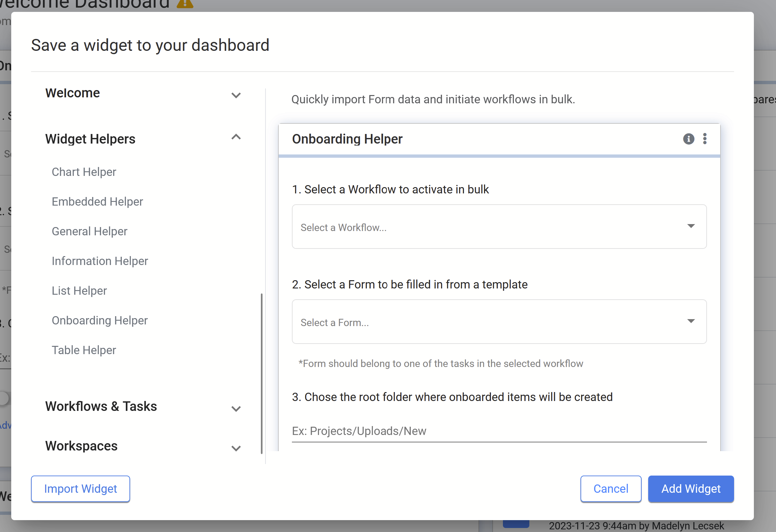The image size is (776, 532).
Task: Select Chart Helper from the list
Action: (x=84, y=172)
